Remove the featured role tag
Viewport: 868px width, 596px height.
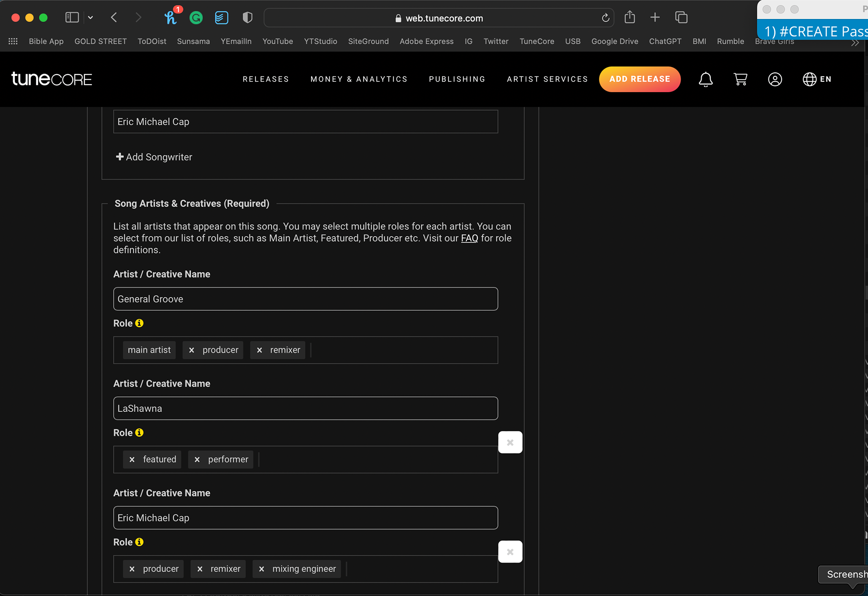click(x=132, y=460)
